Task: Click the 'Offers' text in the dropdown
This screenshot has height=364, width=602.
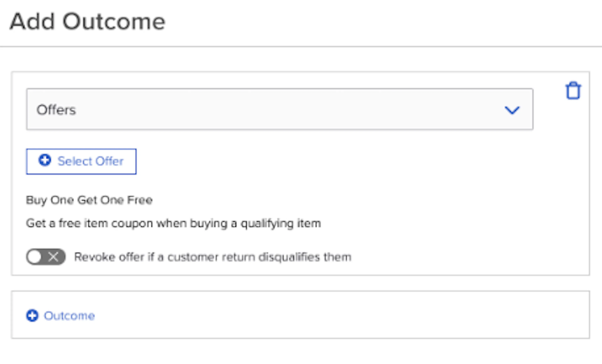Action: (x=56, y=110)
